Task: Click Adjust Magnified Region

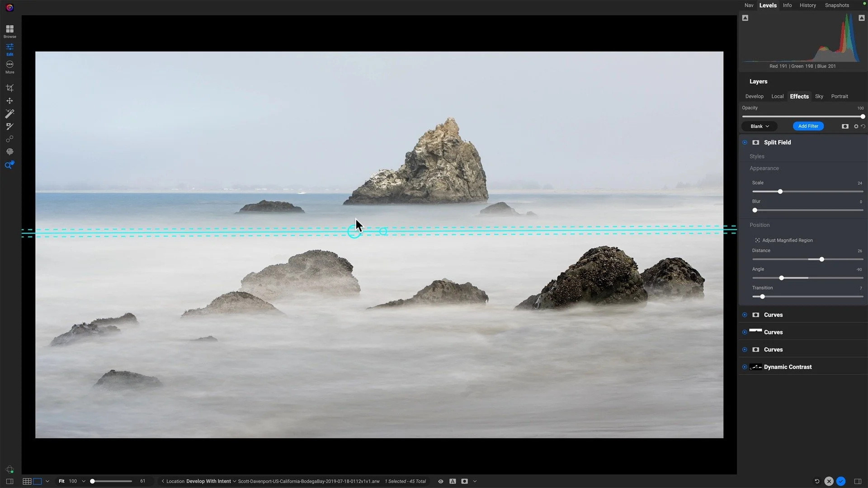Action: pyautogui.click(x=787, y=240)
